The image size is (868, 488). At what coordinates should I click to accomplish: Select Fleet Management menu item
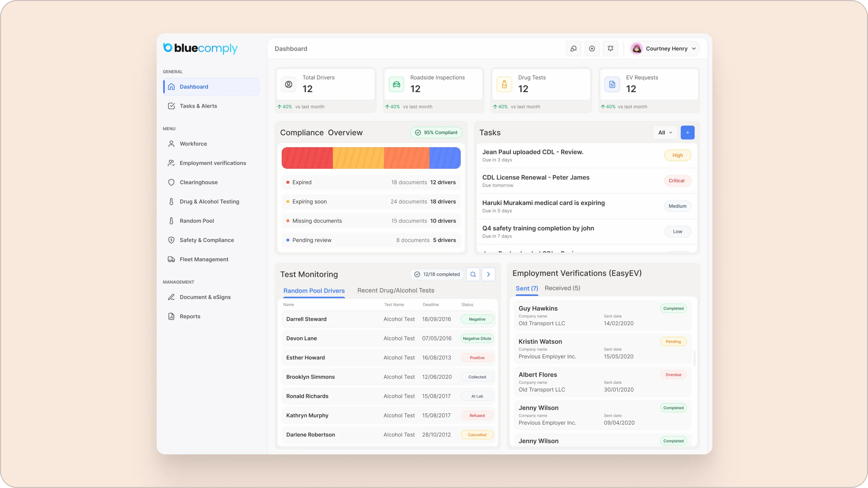pos(211,259)
